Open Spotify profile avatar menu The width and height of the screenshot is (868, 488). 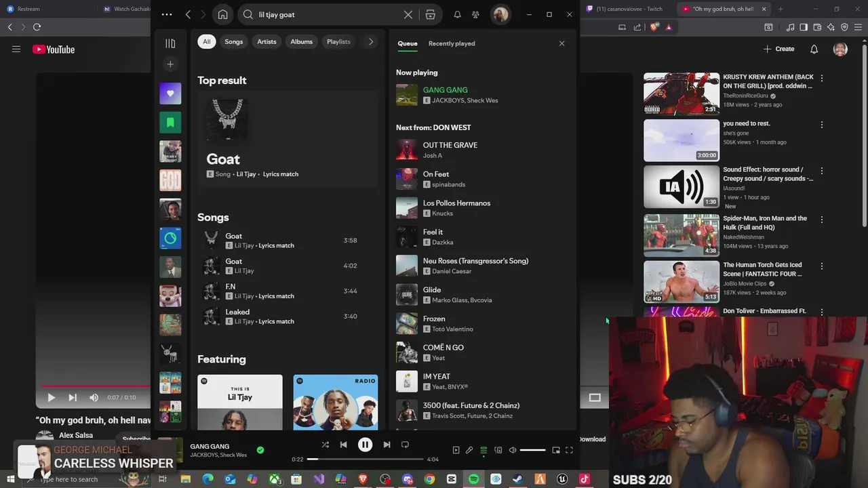[x=500, y=14]
